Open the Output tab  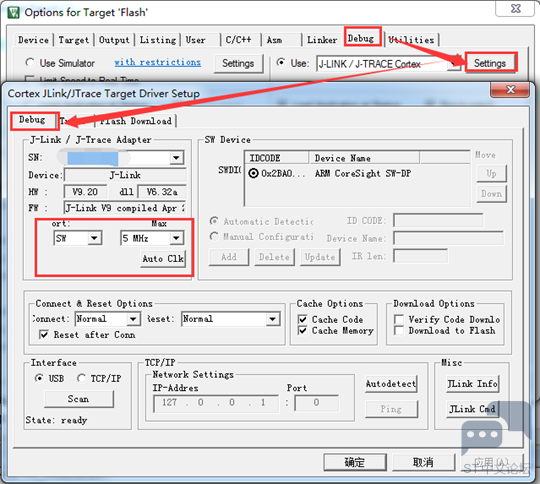coord(114,40)
